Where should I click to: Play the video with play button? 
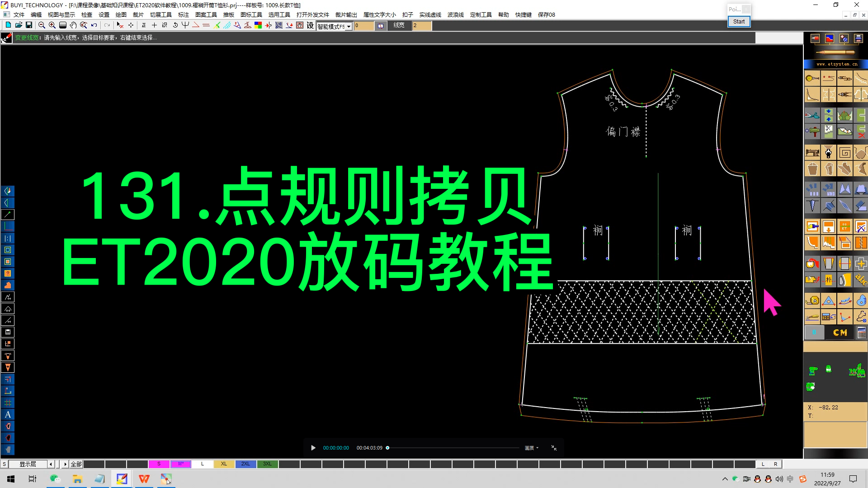pos(313,448)
